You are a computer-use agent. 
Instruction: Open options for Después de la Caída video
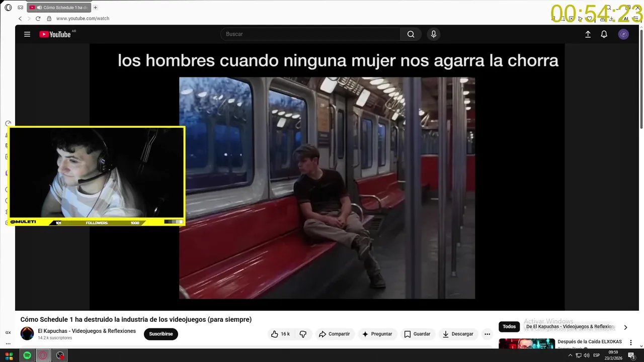(x=630, y=342)
